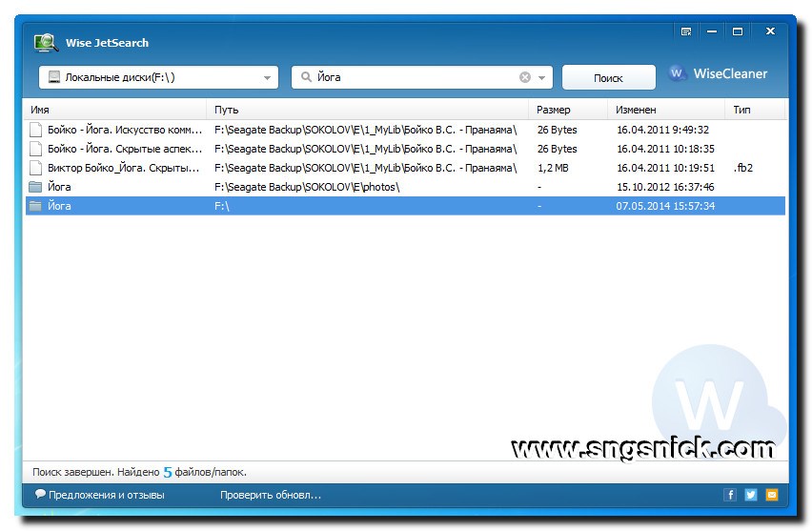The width and height of the screenshot is (812, 531).
Task: Click date 15.10.2012 16:37:46
Action: (665, 187)
